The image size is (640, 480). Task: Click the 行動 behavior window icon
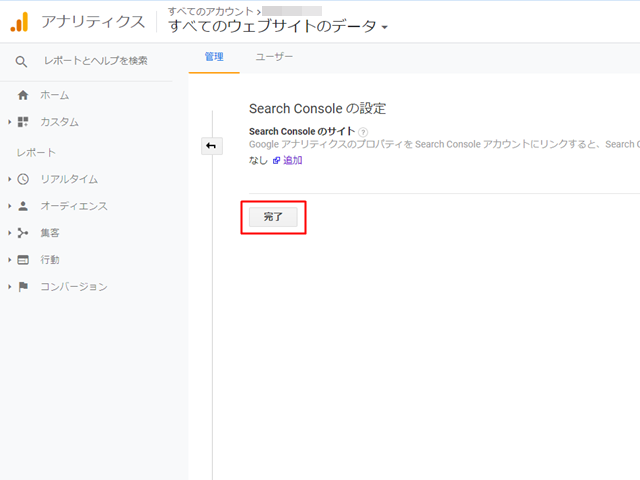pyautogui.click(x=23, y=260)
